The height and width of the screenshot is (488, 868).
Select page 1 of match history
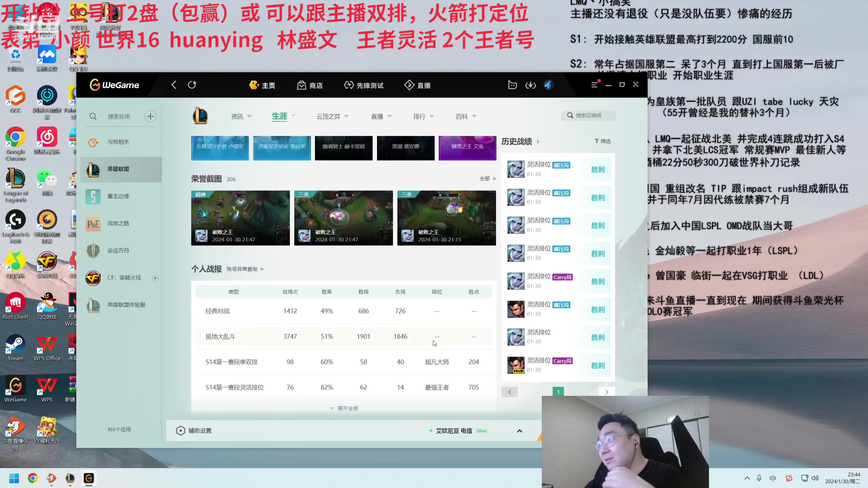[x=558, y=392]
